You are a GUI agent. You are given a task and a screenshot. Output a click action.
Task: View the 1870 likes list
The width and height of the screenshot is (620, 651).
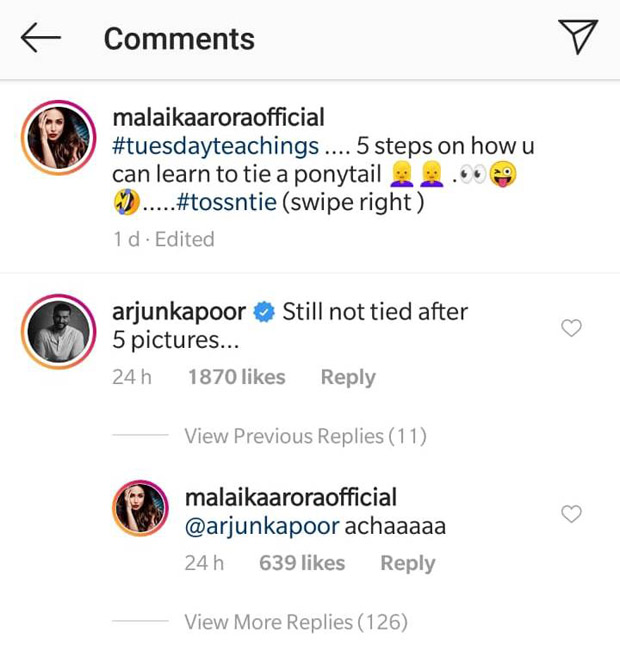pos(237,377)
